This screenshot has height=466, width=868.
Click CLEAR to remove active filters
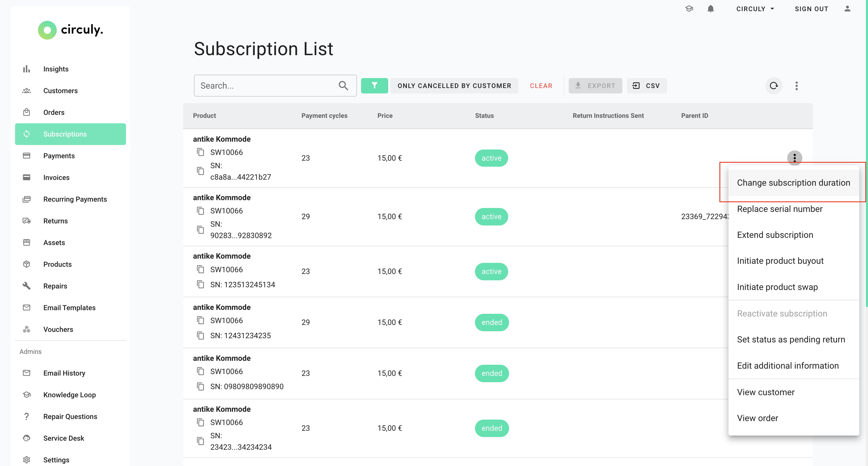541,86
